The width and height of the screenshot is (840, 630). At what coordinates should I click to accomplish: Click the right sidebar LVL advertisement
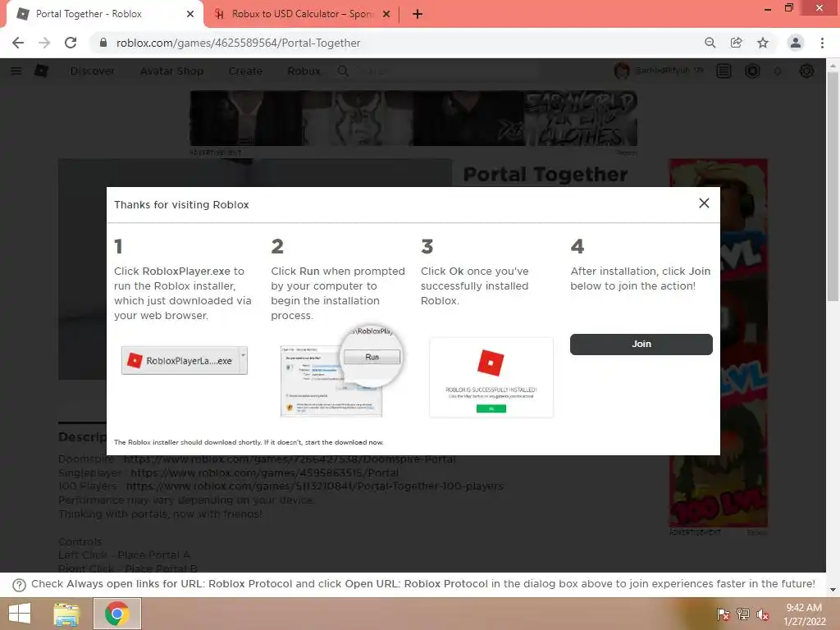coord(718,343)
